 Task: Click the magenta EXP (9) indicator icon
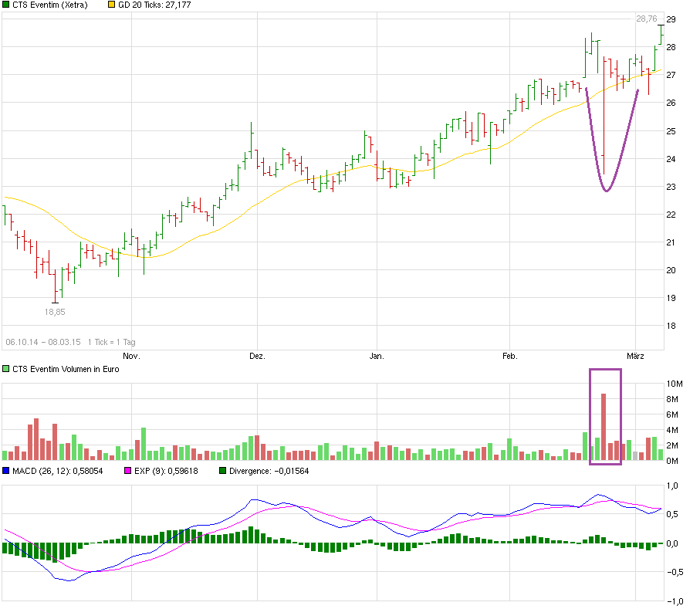coord(126,472)
